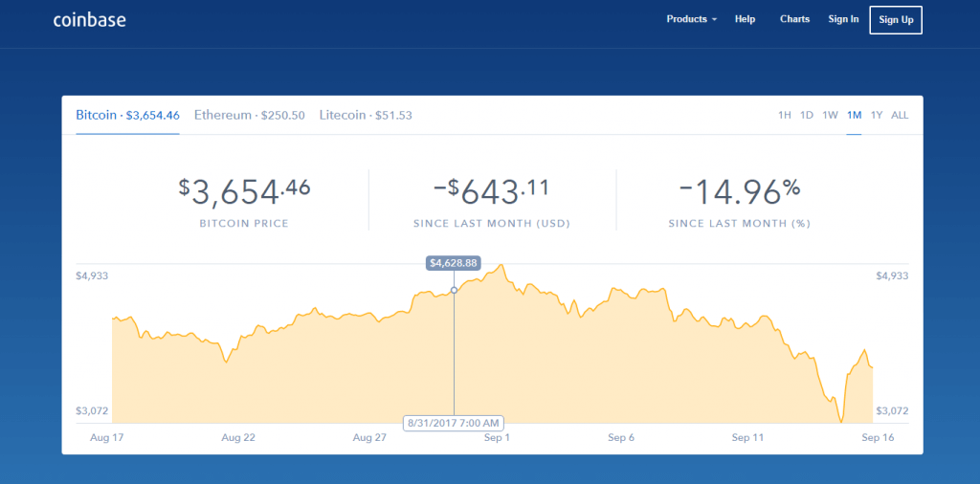
Task: Click the coinbase logo
Action: click(90, 20)
